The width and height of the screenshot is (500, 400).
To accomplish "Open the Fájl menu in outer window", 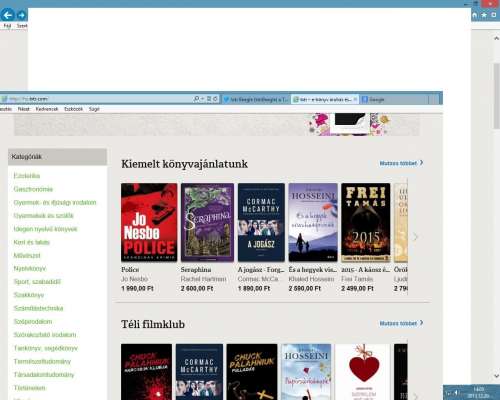I will (x=7, y=26).
